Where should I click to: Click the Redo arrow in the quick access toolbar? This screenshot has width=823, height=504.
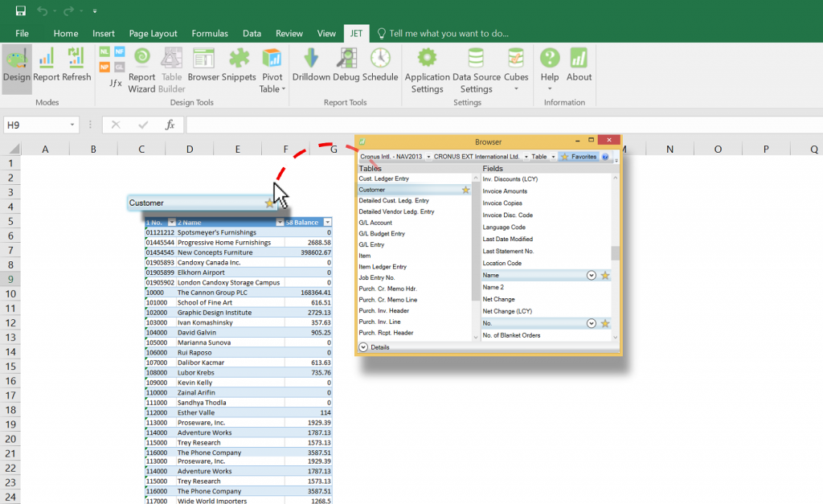(68, 10)
